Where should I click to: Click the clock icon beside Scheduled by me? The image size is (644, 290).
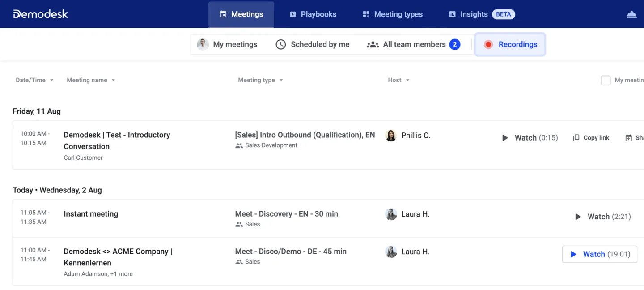pos(281,44)
